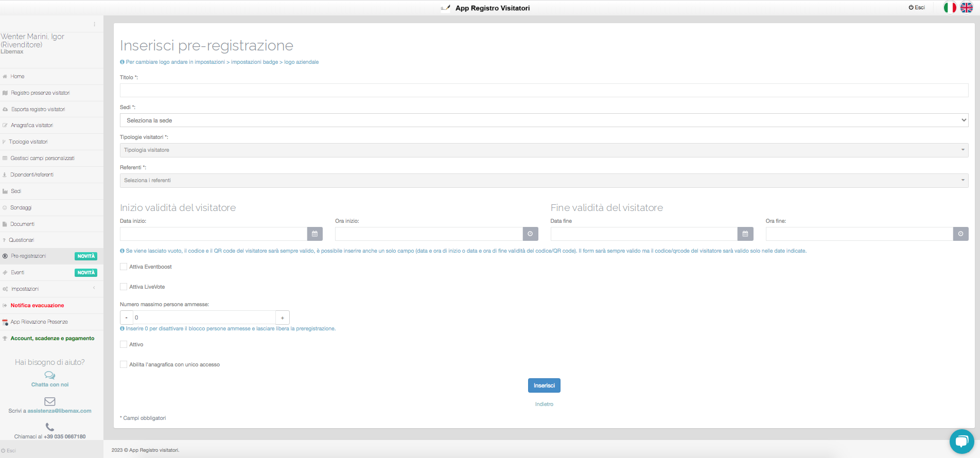Click the Data fine input field

click(644, 234)
